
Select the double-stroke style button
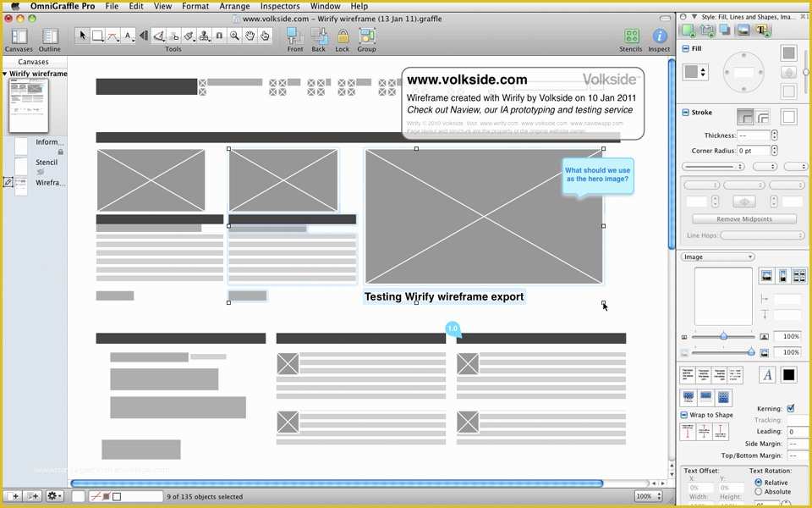click(762, 117)
